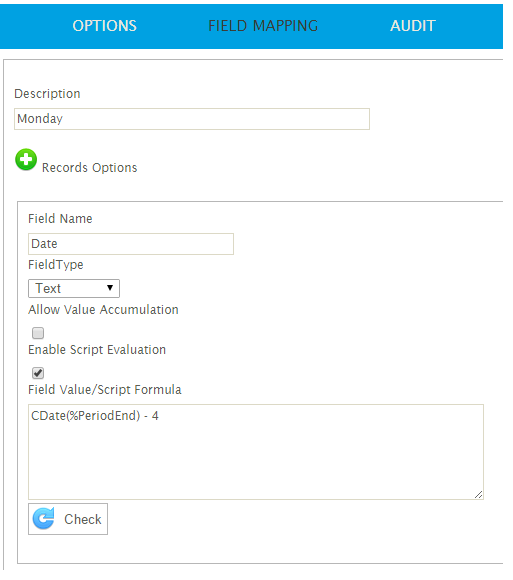513x580 pixels.
Task: Click the CDate(%PeriodEnd) - 4 formula text
Action: tap(95, 416)
